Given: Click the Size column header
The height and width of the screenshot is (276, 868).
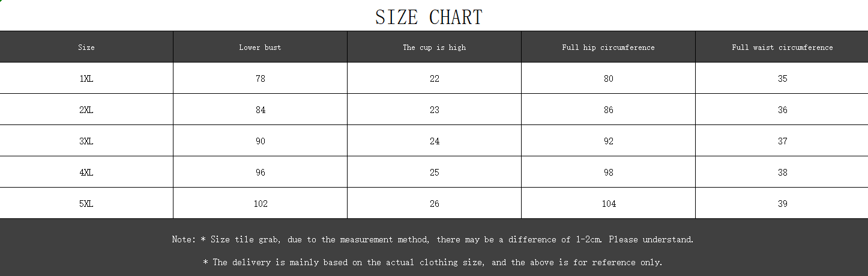Looking at the screenshot, I should 86,48.
